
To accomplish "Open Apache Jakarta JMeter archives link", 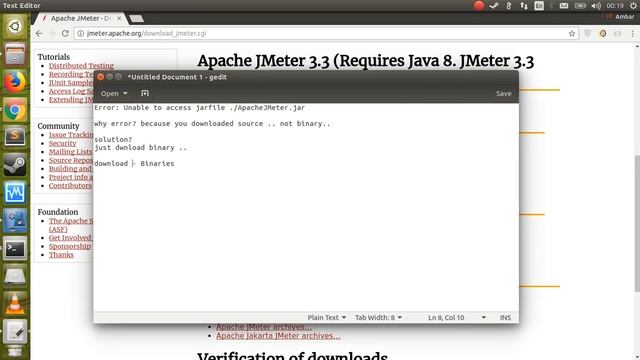I will (x=278, y=336).
